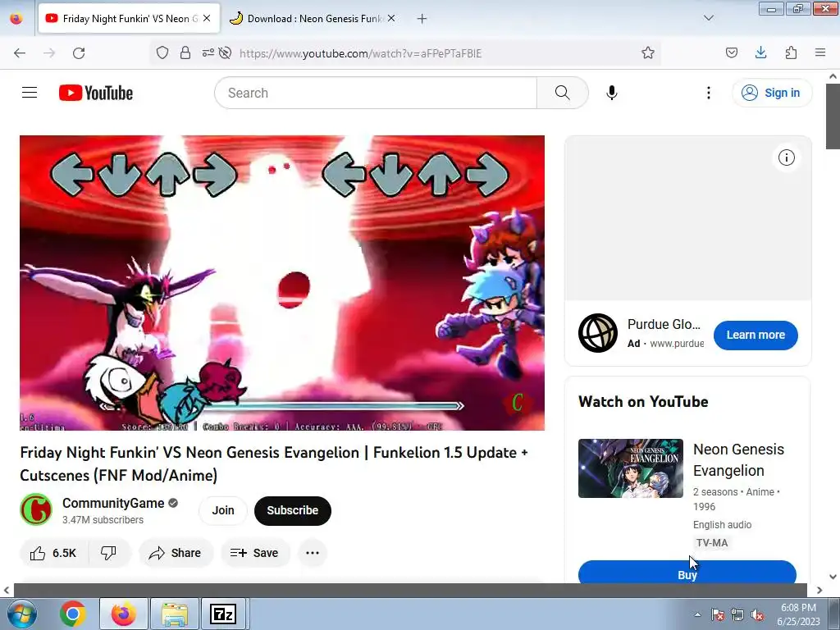This screenshot has width=840, height=630.
Task: Dislike the video with thumbs down
Action: (x=109, y=553)
